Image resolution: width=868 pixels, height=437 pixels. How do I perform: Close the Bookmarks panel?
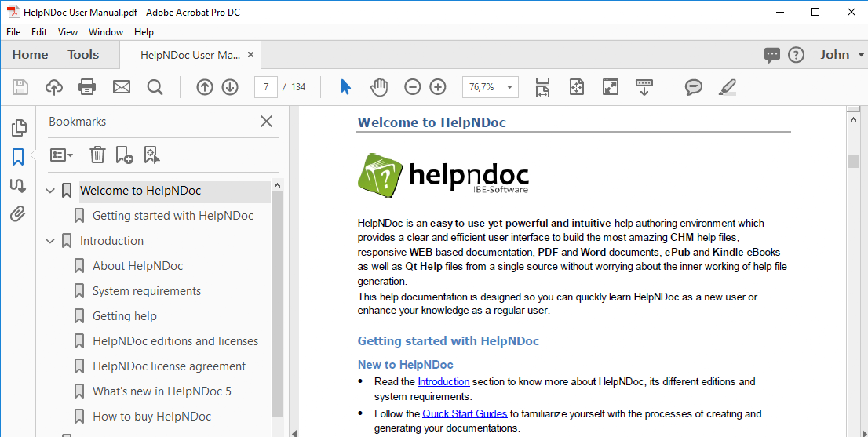266,121
